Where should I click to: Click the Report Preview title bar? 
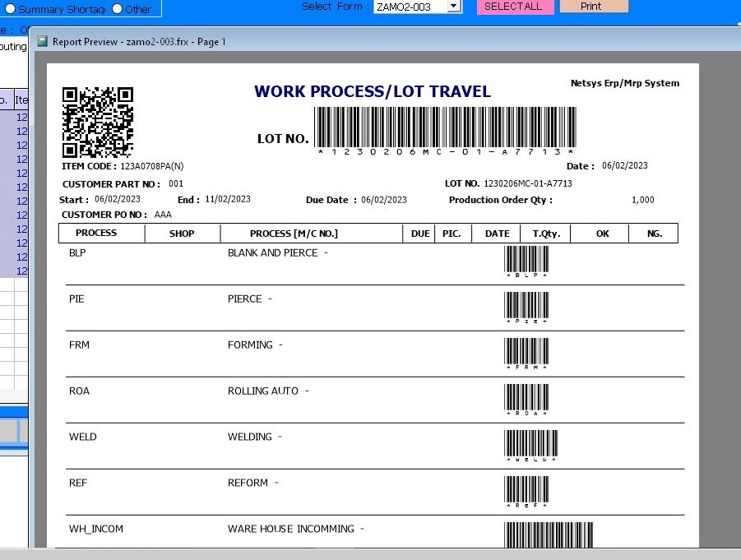click(329, 41)
